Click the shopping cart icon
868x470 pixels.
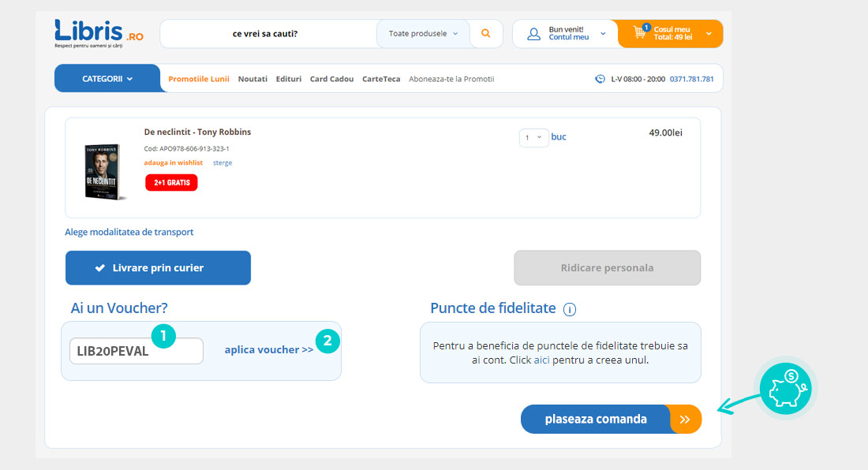click(641, 32)
